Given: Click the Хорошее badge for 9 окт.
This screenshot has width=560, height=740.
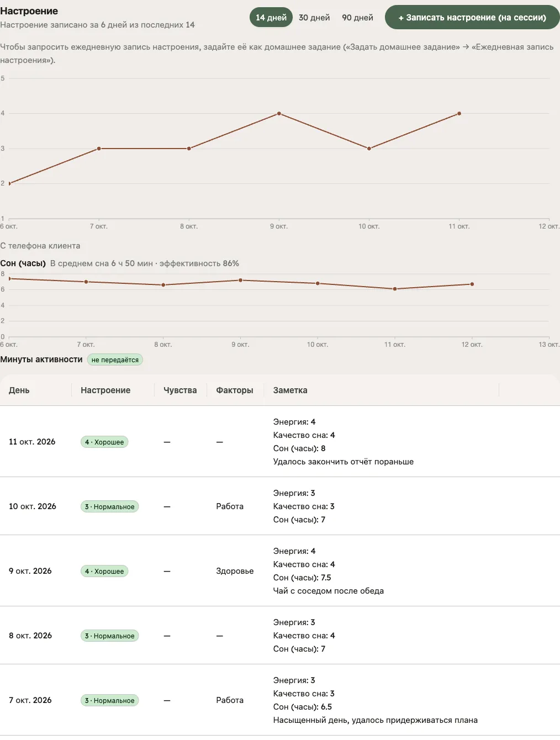Looking at the screenshot, I should click(104, 571).
